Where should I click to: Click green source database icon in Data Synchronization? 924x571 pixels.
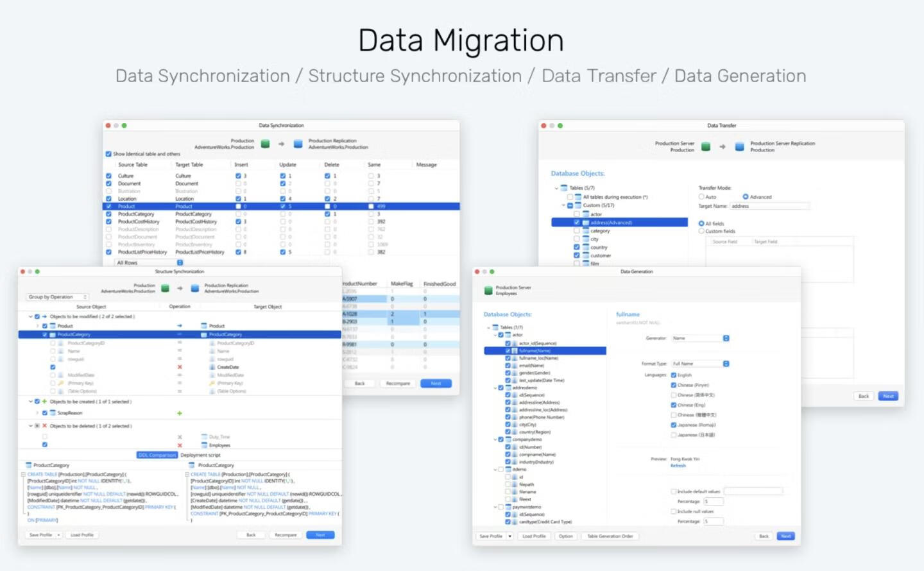(265, 144)
